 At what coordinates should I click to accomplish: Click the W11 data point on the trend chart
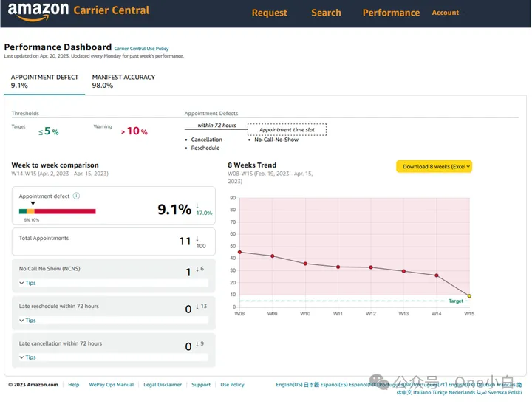pos(338,267)
